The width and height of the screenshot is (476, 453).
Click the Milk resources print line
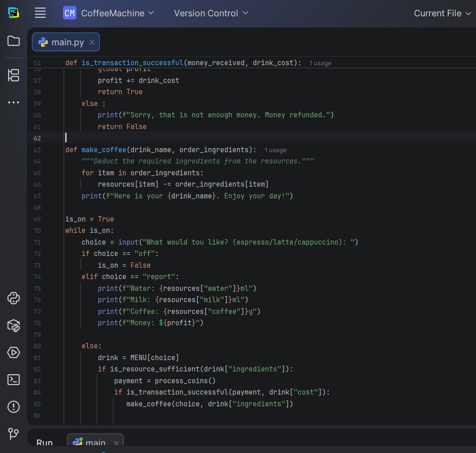173,300
